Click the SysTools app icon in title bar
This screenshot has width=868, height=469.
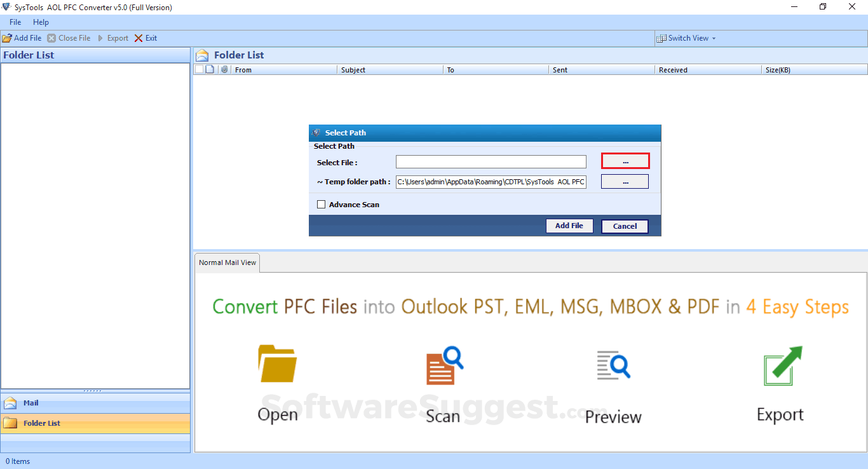(6, 7)
